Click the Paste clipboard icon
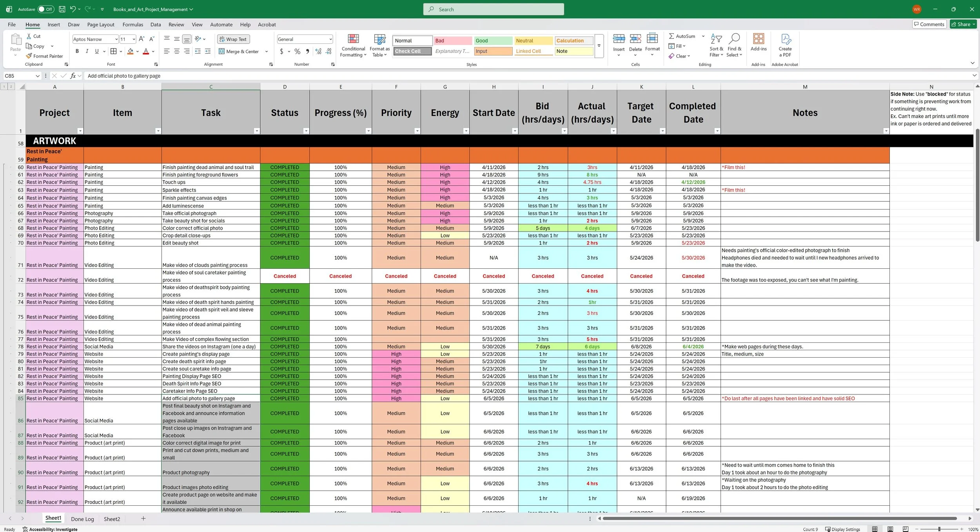 coord(16,40)
